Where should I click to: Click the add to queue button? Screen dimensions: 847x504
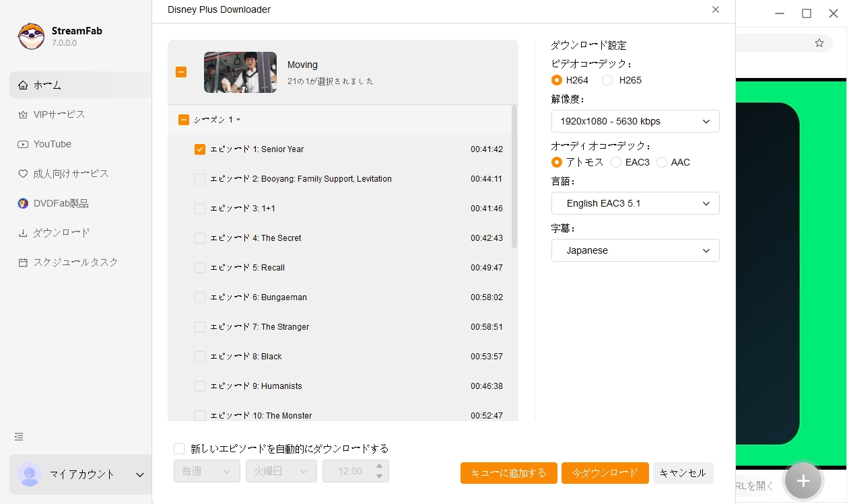click(508, 473)
